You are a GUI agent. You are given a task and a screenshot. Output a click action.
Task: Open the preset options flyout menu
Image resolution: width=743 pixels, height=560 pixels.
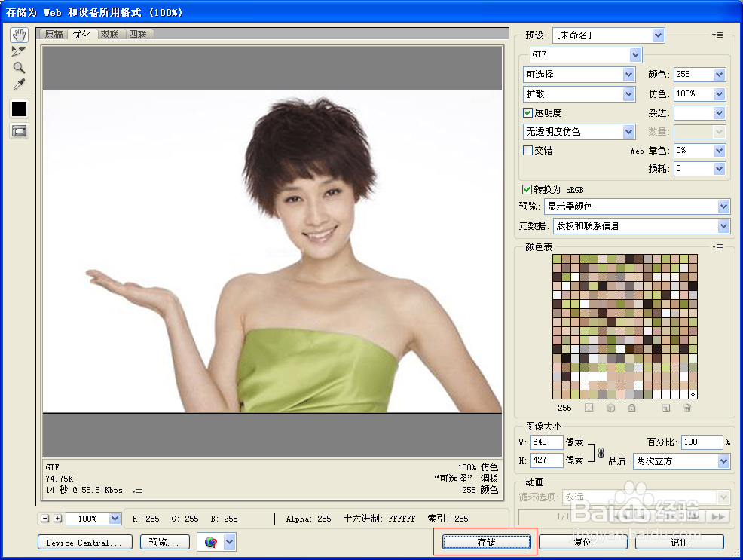[x=717, y=35]
